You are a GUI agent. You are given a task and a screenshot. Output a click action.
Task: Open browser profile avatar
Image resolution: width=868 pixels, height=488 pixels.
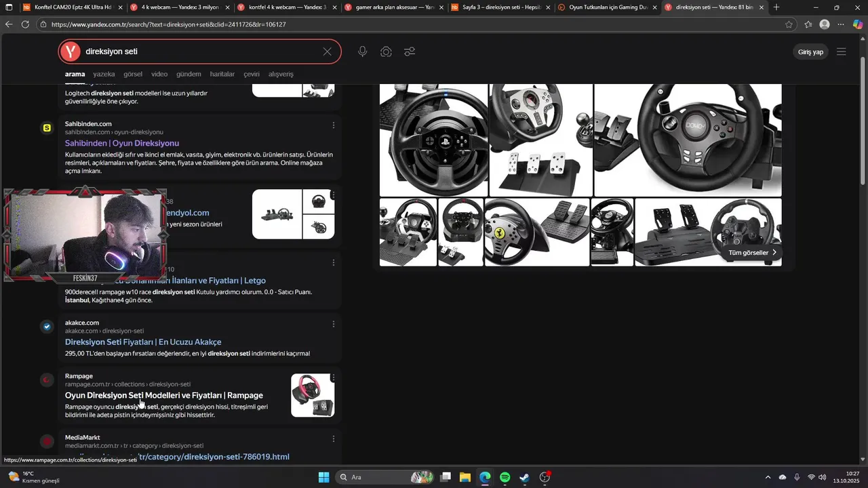pos(825,24)
